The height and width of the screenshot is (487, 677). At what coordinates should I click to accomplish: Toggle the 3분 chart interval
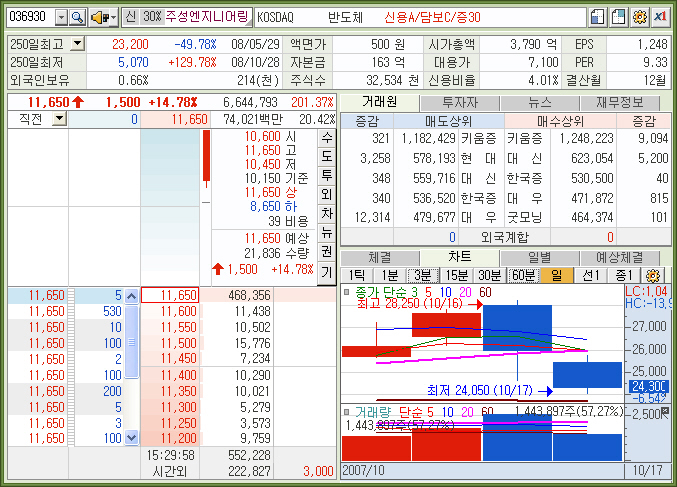pyautogui.click(x=422, y=275)
